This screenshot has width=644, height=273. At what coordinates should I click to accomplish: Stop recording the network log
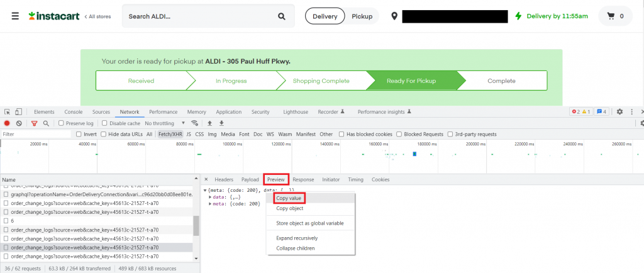[x=7, y=123]
